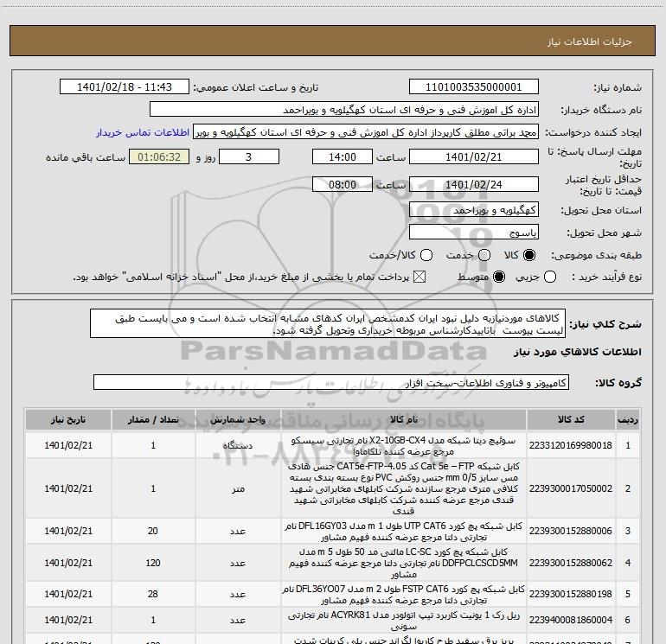Image resolution: width=666 pixels, height=644 pixels.
Task: Click quantity 120 in row 4
Action: pyautogui.click(x=153, y=563)
